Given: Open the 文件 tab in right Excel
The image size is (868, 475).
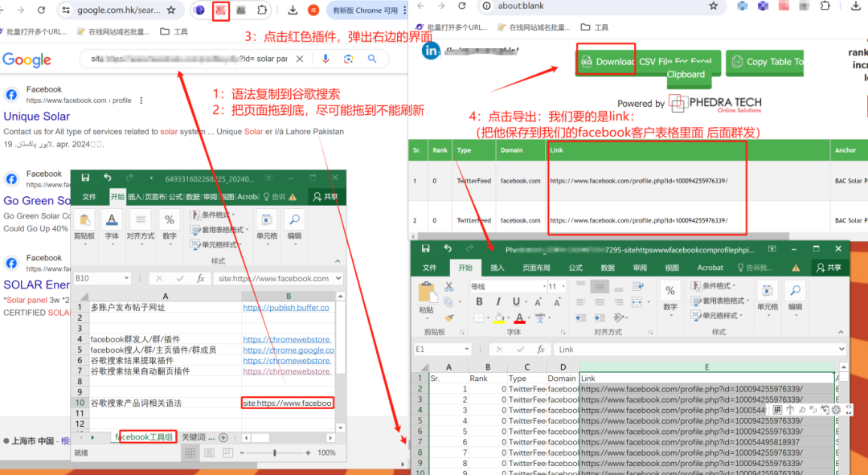Looking at the screenshot, I should (x=429, y=268).
